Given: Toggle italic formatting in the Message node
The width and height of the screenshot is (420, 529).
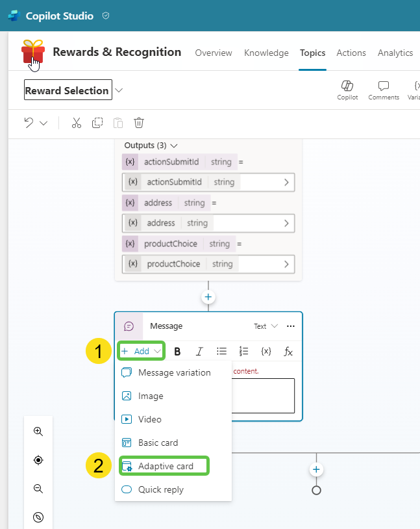Looking at the screenshot, I should (x=199, y=351).
